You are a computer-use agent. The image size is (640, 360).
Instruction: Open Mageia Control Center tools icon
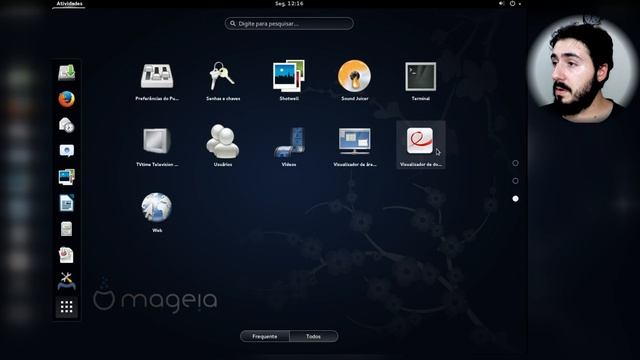tap(67, 281)
